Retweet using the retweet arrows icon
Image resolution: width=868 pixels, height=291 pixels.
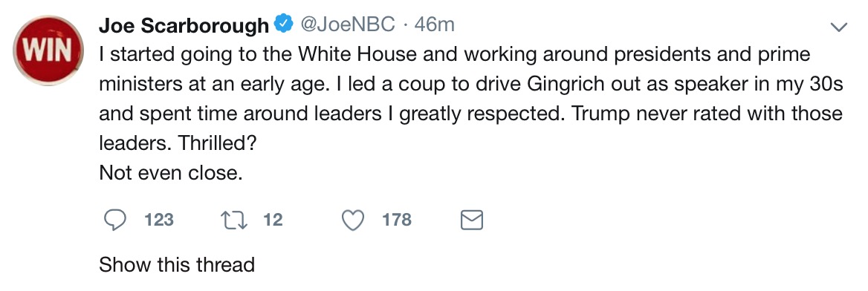click(234, 220)
